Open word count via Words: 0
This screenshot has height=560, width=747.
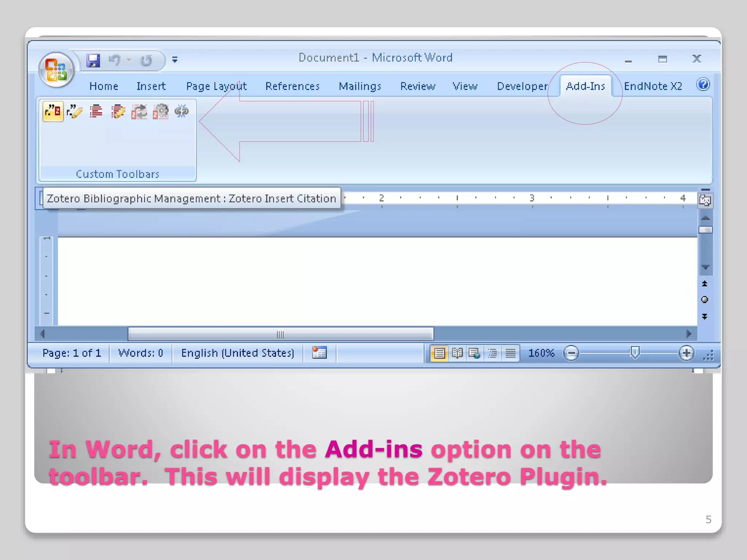pos(140,353)
